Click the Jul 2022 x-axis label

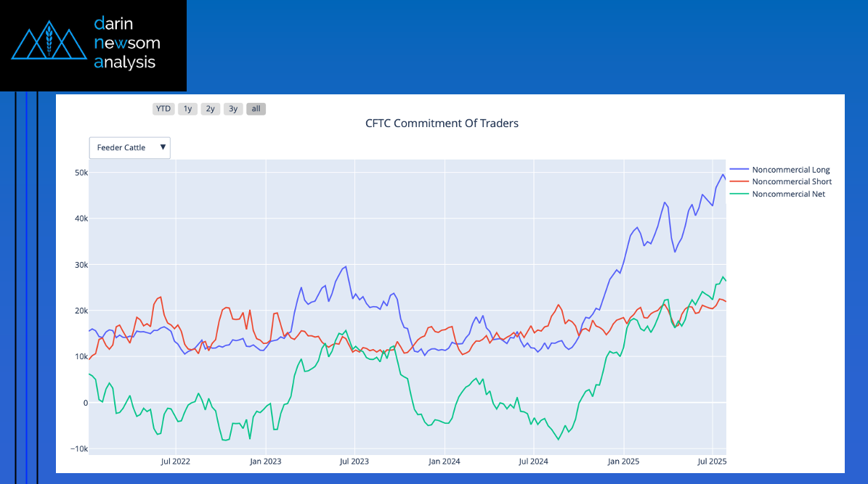(175, 461)
